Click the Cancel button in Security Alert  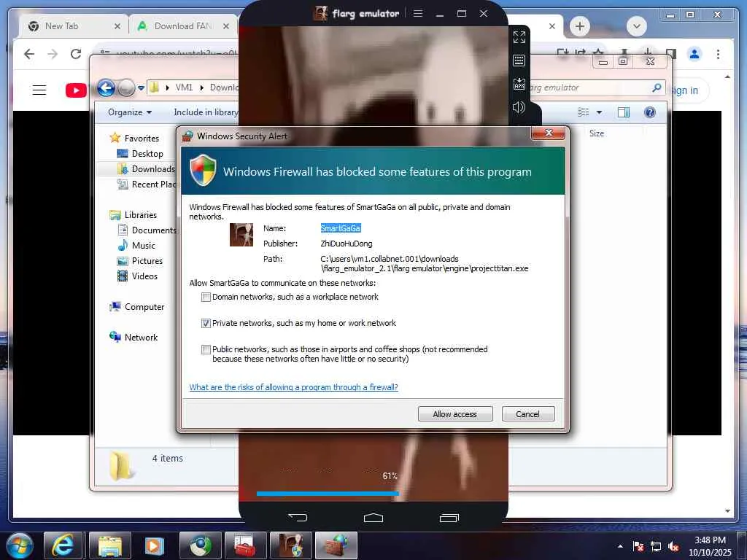tap(528, 414)
